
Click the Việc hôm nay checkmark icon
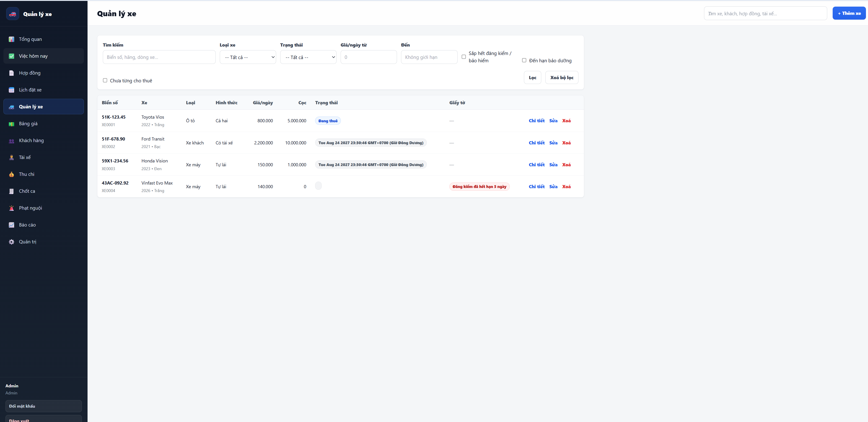click(11, 56)
